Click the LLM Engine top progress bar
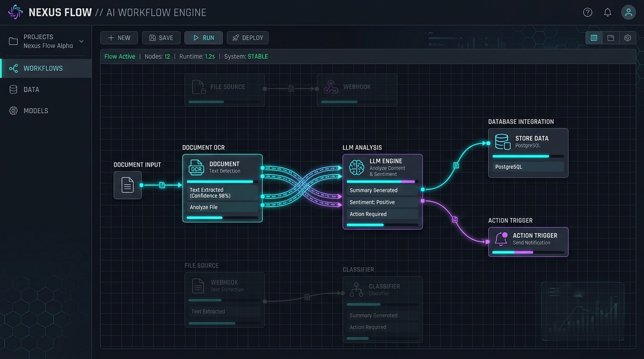Image resolution: width=644 pixels, height=359 pixels. click(382, 181)
